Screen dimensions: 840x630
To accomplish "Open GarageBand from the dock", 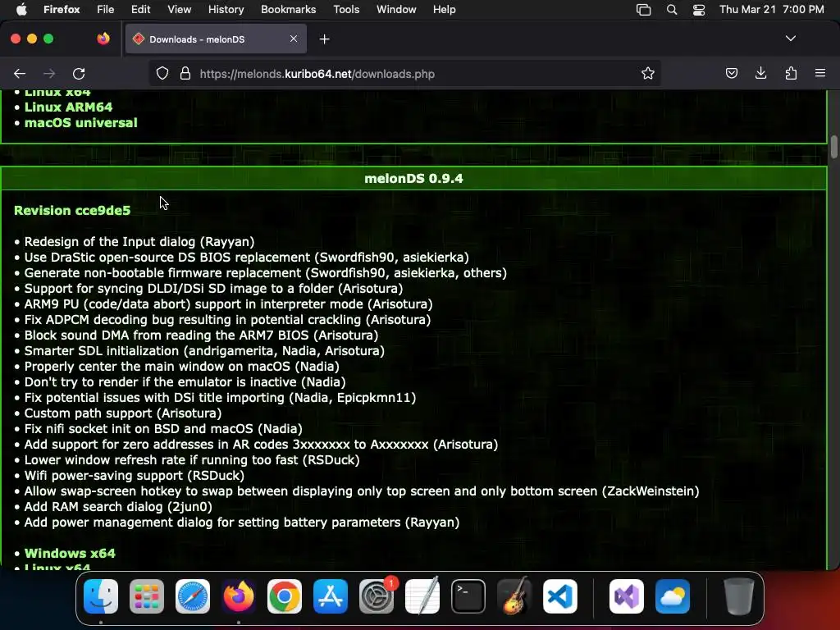I will 514,596.
